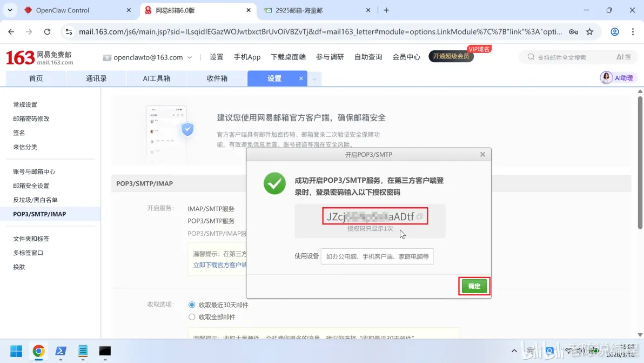Viewport: 644px width, 363px height.
Task: Open 账号与邮箱中心 in the sidebar
Action: tap(34, 171)
